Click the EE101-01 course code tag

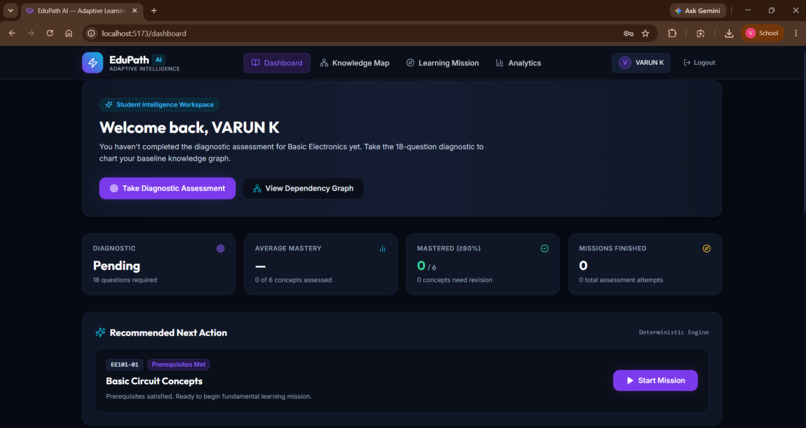[x=124, y=364]
